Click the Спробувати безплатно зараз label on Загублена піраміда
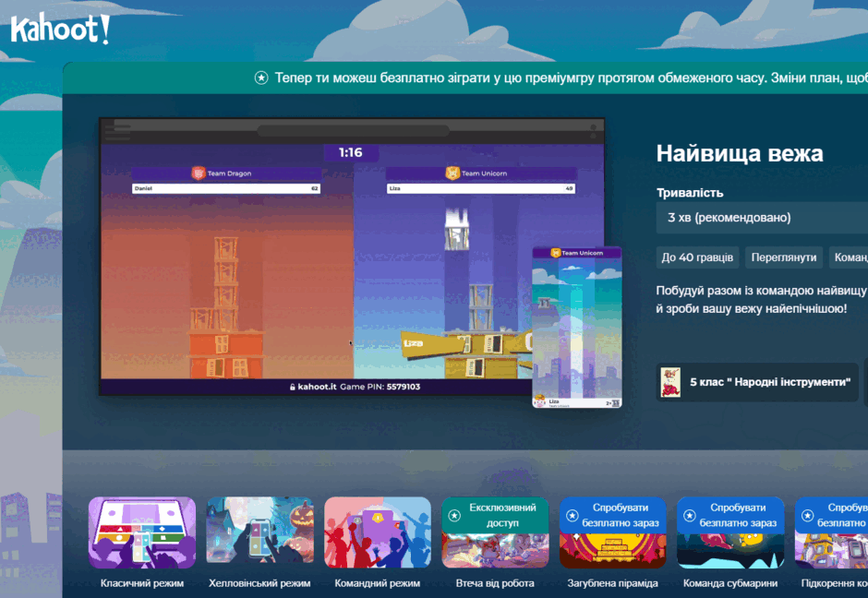Image resolution: width=868 pixels, height=598 pixels. click(620, 515)
